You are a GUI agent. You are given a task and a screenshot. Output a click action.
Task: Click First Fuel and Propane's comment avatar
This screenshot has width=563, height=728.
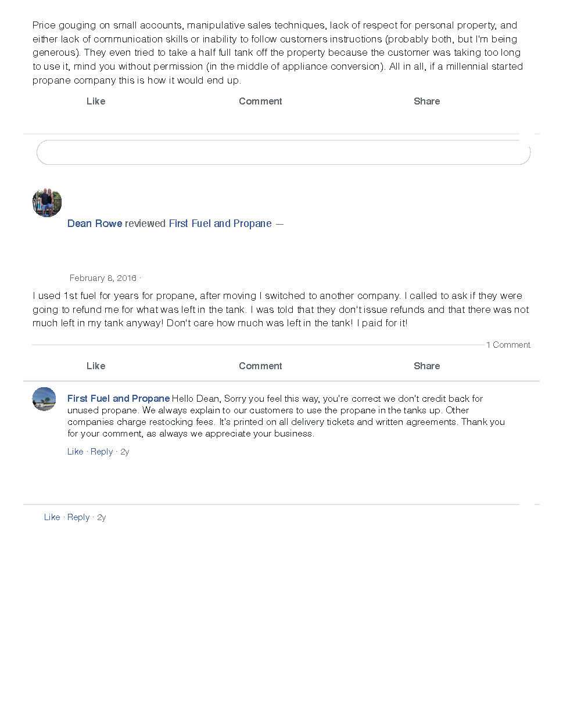click(44, 399)
